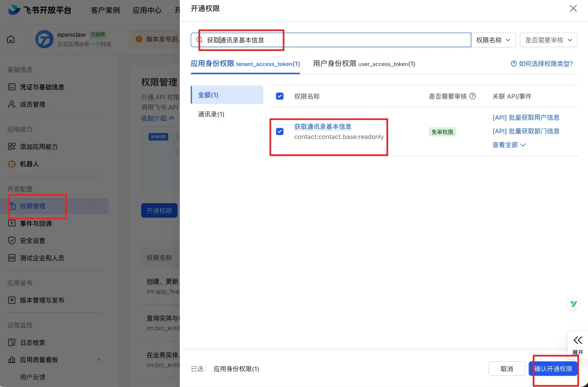The image size is (588, 387).
Task: Select the 通讯录(1) category filter
Action: coord(211,114)
